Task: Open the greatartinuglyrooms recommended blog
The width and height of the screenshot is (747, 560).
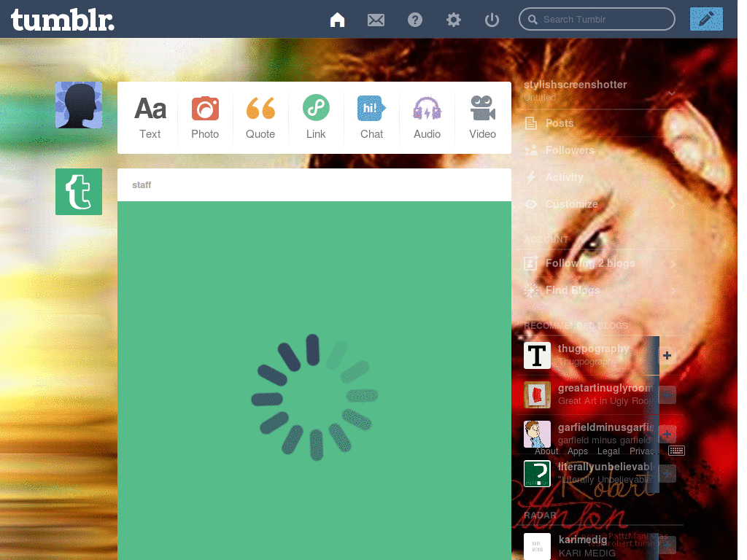Action: coord(605,388)
